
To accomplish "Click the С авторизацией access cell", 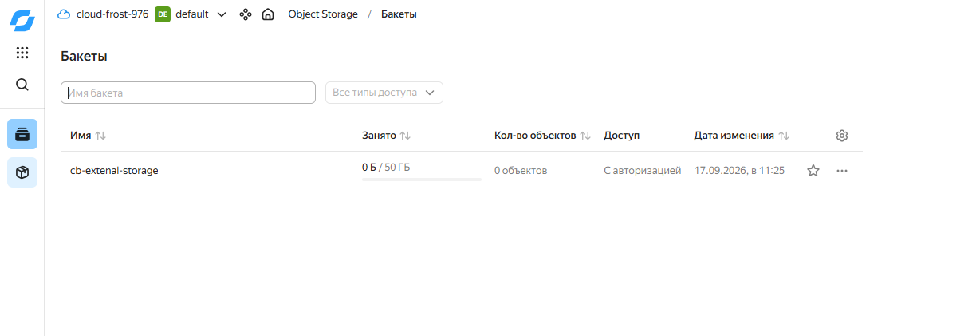I will [x=643, y=170].
